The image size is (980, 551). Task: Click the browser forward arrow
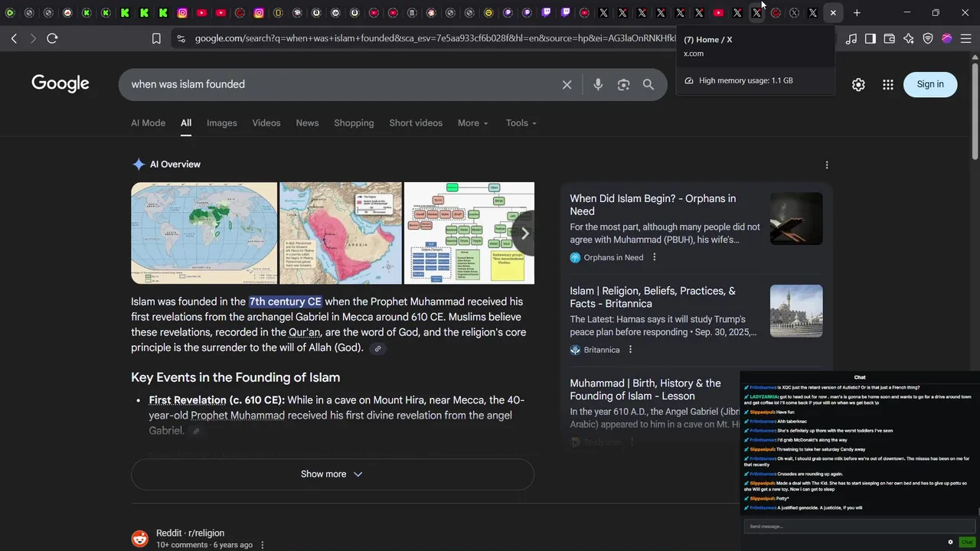coord(33,38)
